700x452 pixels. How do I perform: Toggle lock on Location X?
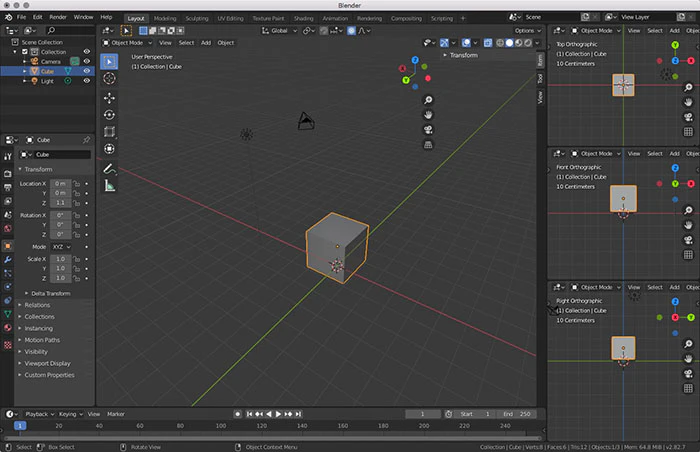coord(77,184)
